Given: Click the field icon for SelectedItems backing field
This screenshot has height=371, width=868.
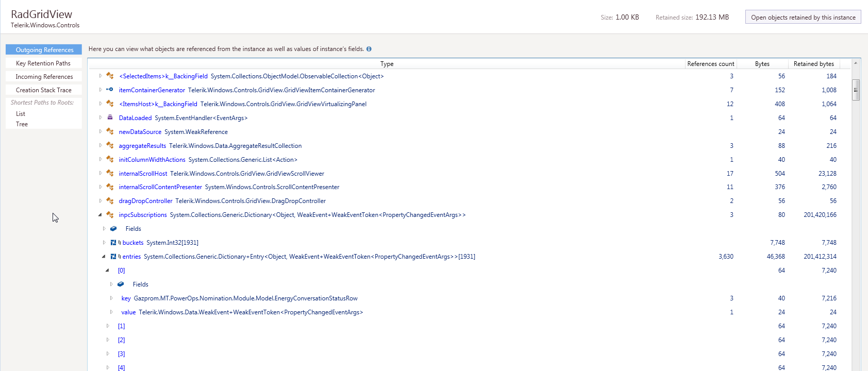Looking at the screenshot, I should [x=110, y=76].
